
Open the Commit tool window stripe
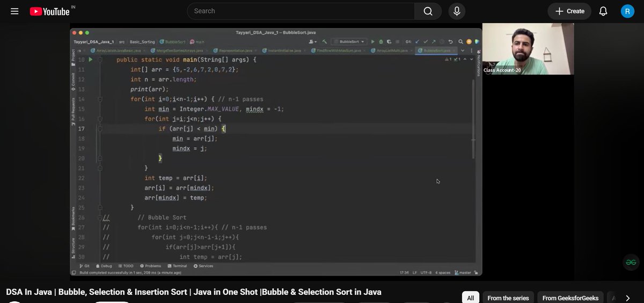tap(74, 81)
